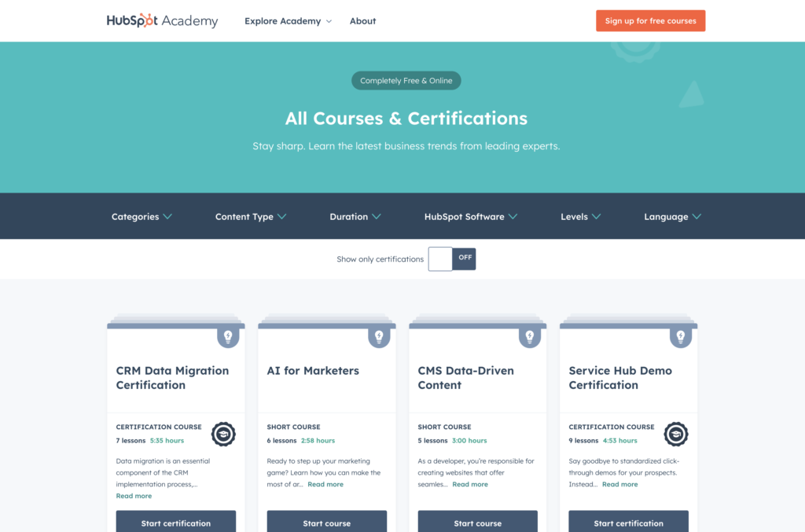Click Sign up for free courses button
Viewport: 805px width, 532px height.
coord(650,21)
